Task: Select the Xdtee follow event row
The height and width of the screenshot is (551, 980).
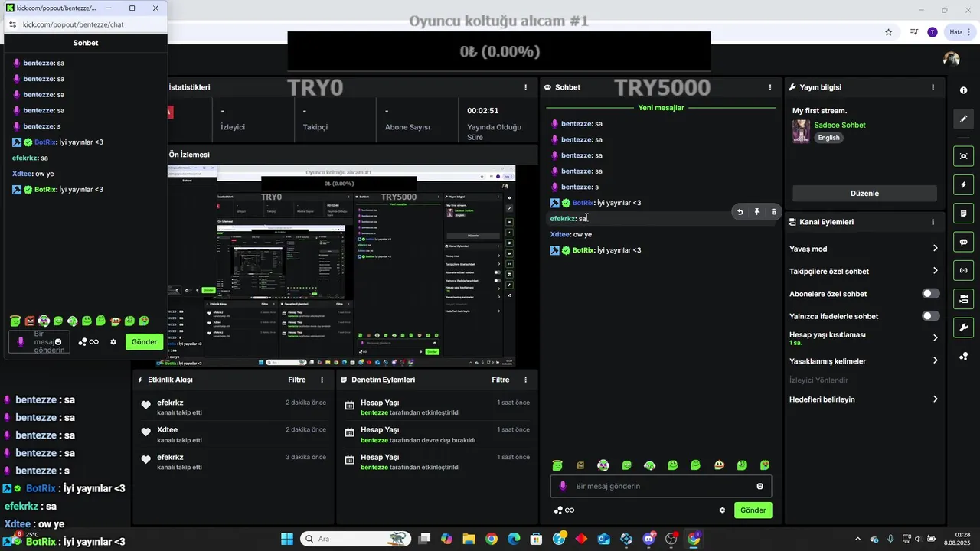Action: pyautogui.click(x=234, y=434)
